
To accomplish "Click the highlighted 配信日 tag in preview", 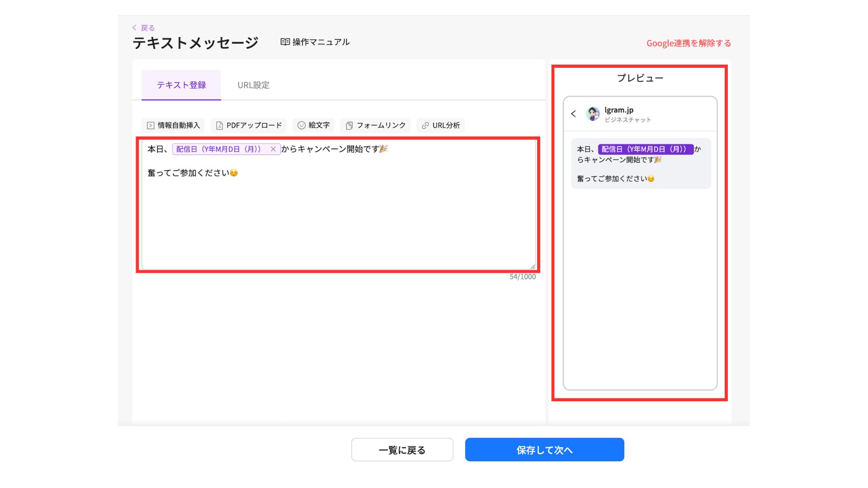I will point(645,149).
